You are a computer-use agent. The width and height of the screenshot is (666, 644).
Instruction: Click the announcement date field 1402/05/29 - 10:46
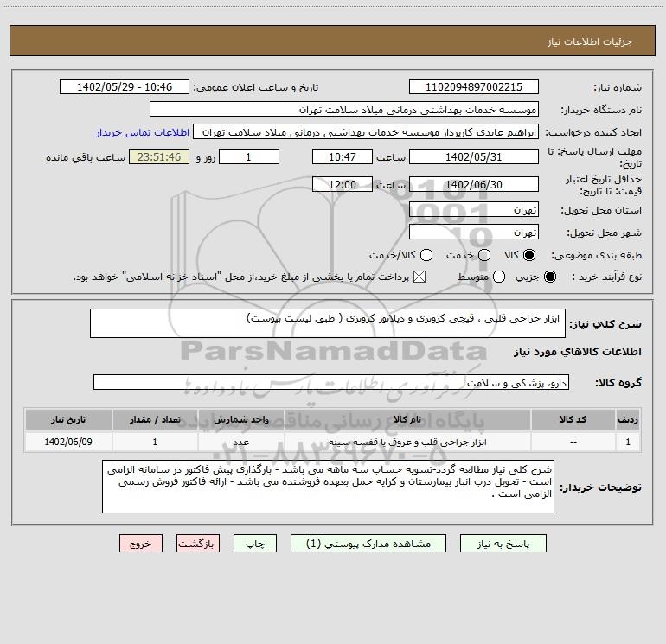(125, 86)
